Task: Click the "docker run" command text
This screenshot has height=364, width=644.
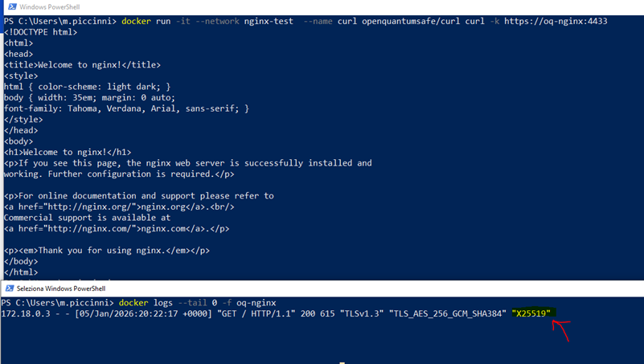Action: (x=148, y=21)
